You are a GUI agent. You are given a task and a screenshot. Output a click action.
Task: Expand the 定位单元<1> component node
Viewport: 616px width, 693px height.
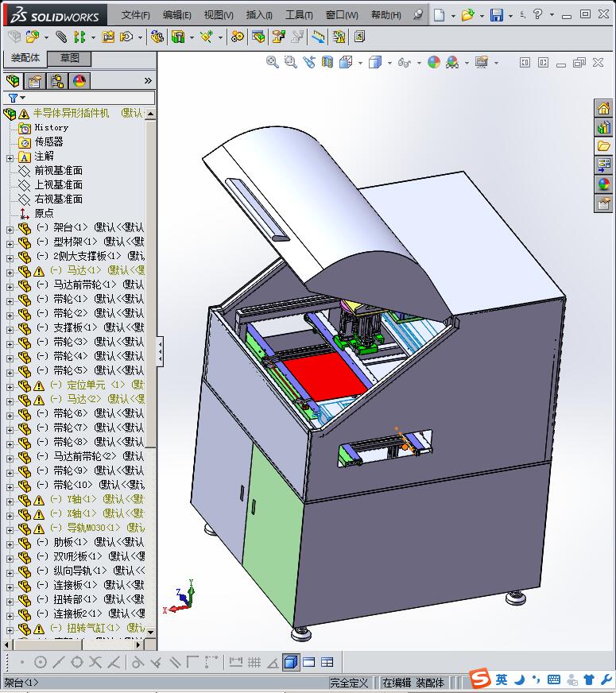(10, 387)
